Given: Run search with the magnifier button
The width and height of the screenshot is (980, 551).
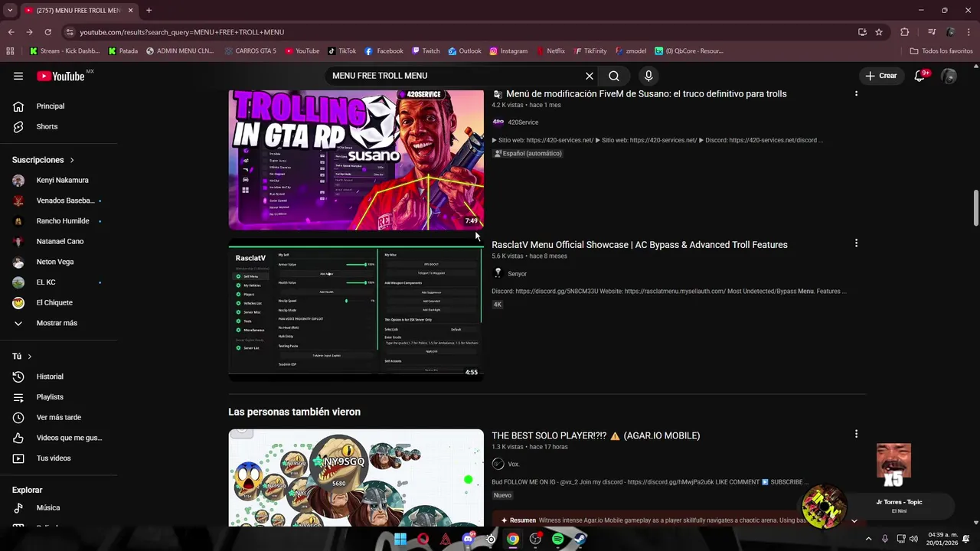Looking at the screenshot, I should pyautogui.click(x=614, y=76).
